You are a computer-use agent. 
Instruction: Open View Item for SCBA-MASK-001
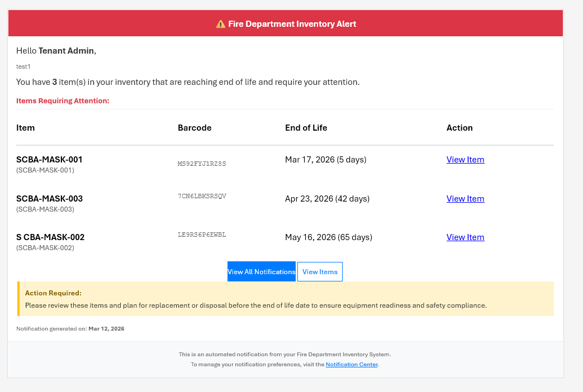pos(465,159)
